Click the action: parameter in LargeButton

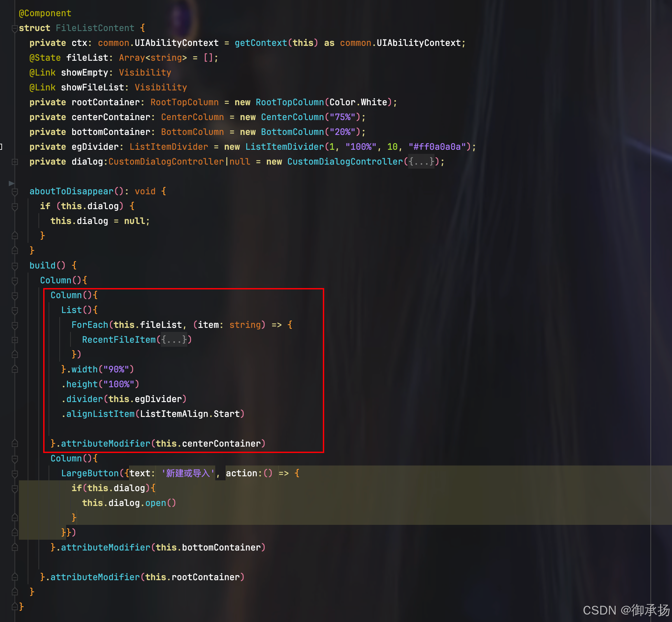click(244, 473)
